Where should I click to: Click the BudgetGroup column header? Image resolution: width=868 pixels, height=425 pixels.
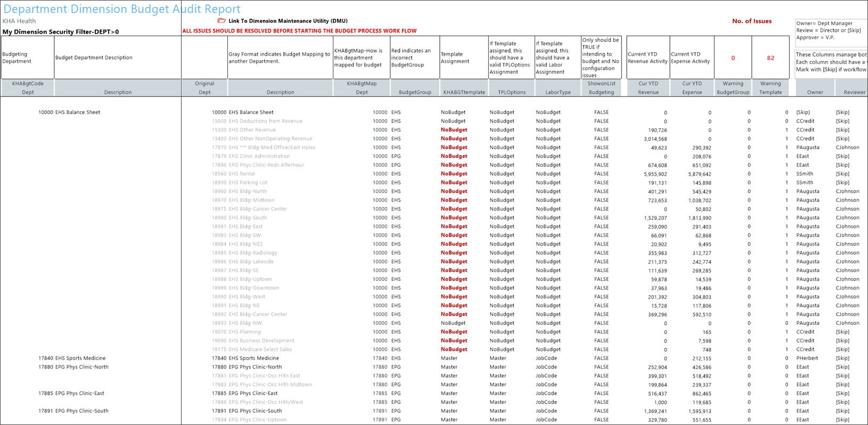coord(415,92)
